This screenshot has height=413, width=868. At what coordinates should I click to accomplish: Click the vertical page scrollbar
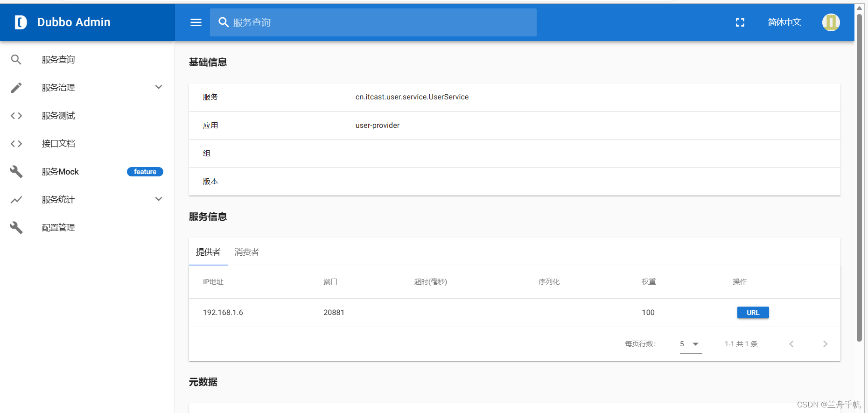point(859,177)
